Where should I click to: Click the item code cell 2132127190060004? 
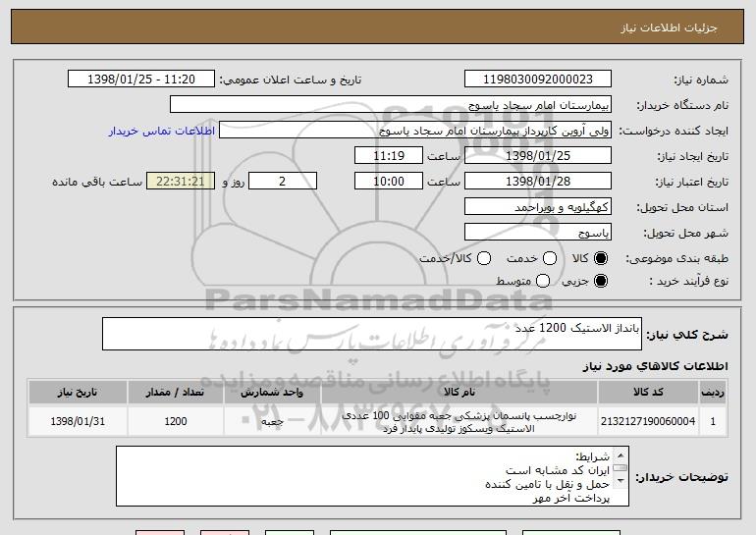click(648, 421)
